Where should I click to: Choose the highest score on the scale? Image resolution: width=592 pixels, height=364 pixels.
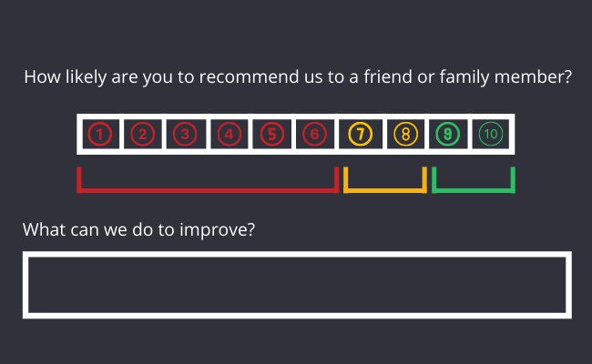click(x=491, y=135)
